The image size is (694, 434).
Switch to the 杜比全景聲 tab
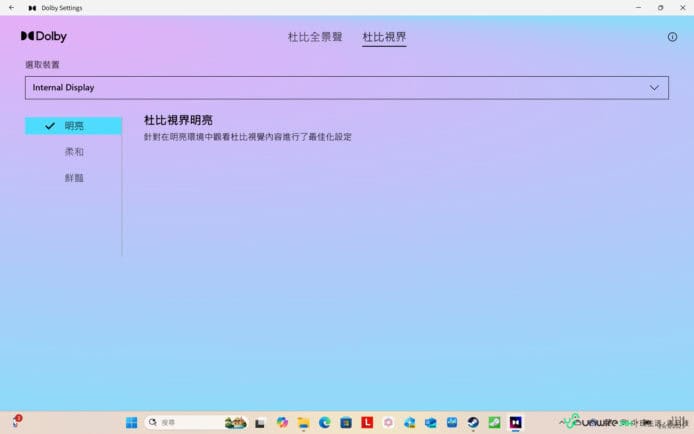point(315,37)
